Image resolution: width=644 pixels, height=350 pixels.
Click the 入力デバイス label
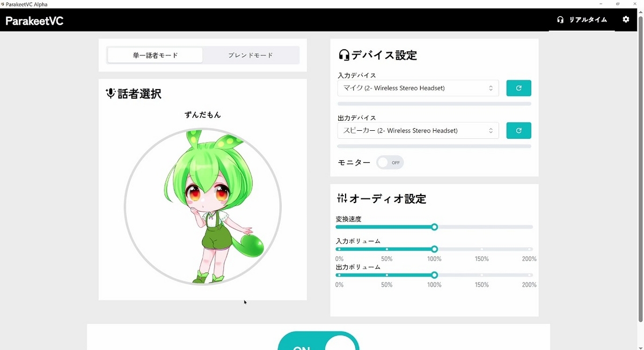tap(357, 76)
